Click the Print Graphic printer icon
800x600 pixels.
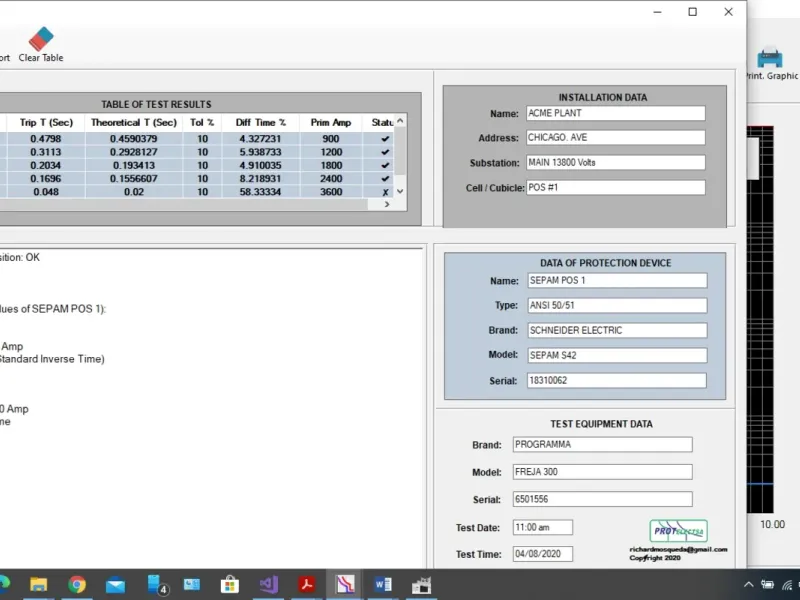coord(770,58)
